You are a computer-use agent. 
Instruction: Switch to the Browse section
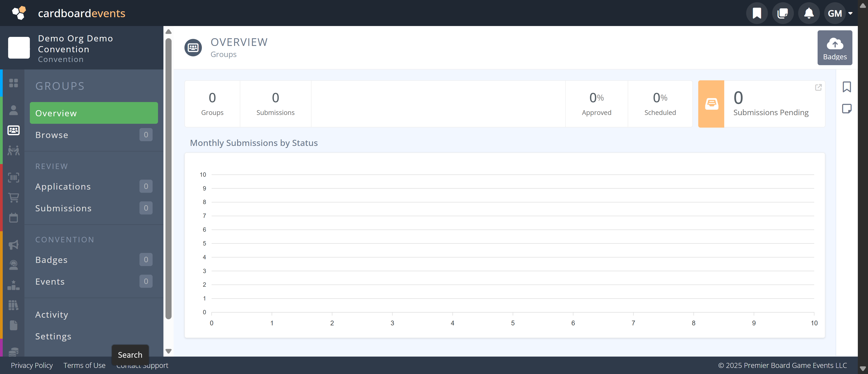tap(52, 135)
